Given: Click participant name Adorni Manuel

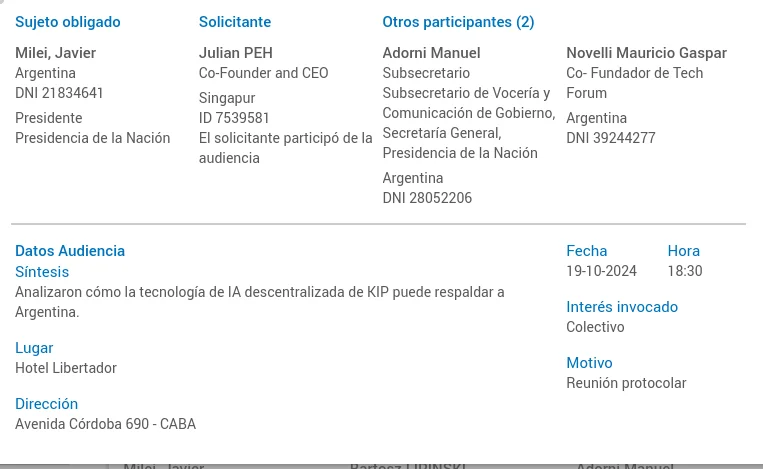Looking at the screenshot, I should [x=431, y=53].
